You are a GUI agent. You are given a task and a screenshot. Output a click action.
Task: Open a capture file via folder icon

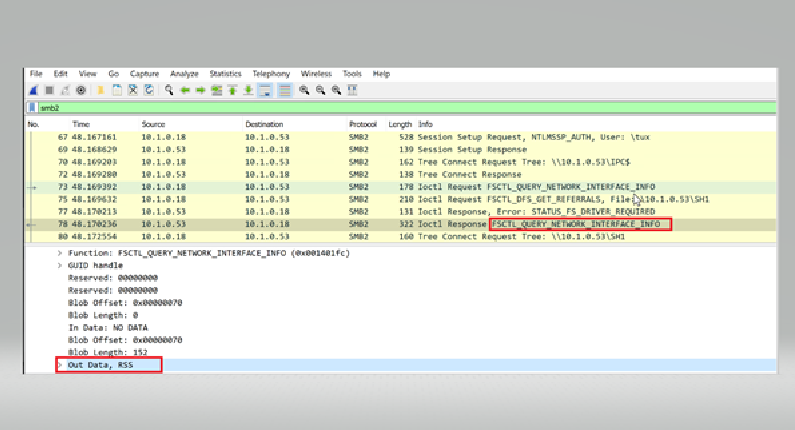101,90
